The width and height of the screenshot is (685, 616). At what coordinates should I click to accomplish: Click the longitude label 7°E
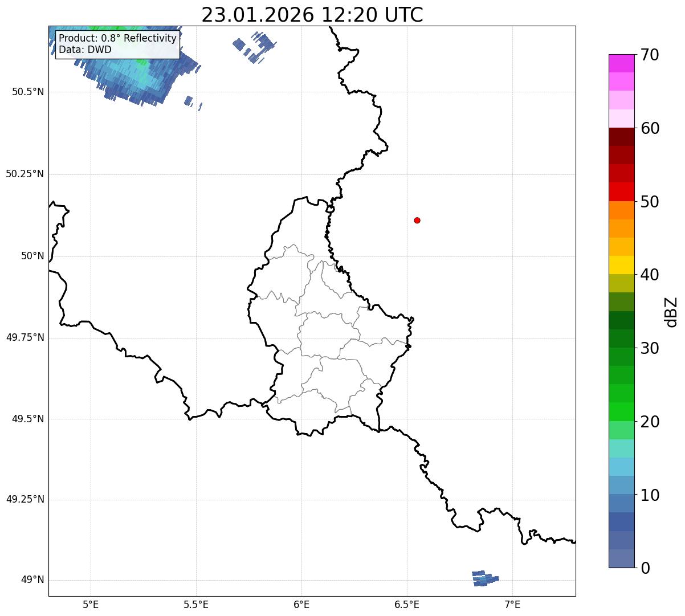click(512, 604)
